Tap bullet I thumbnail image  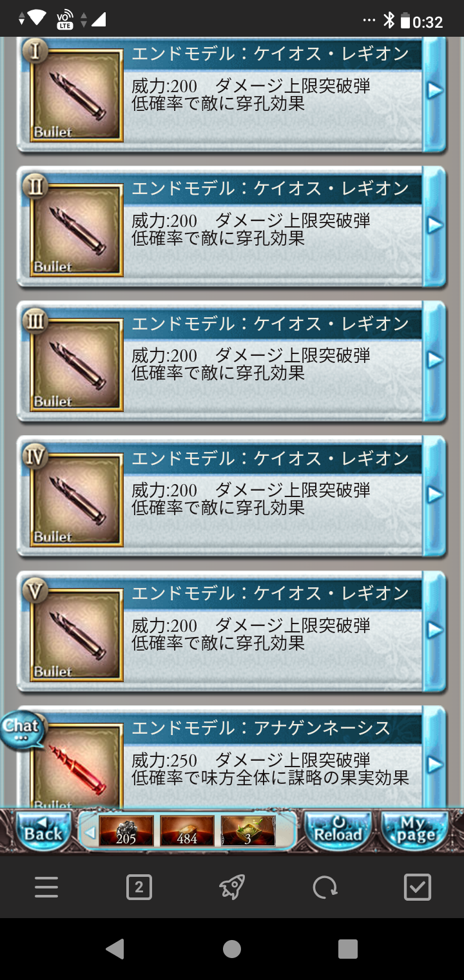click(x=76, y=94)
